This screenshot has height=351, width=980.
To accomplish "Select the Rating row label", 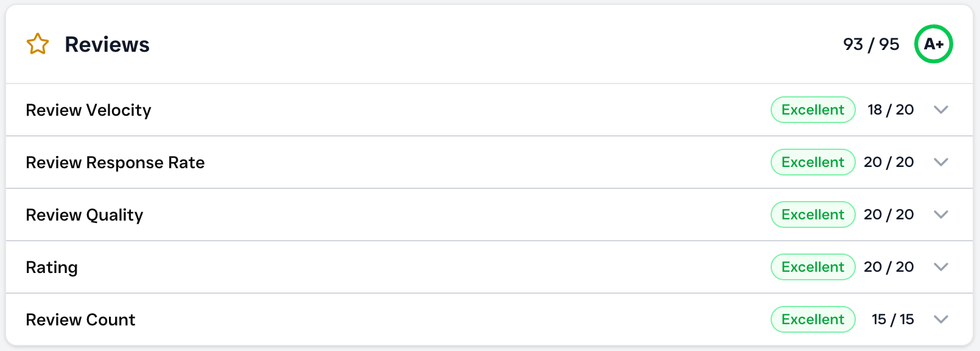I will coord(52,268).
